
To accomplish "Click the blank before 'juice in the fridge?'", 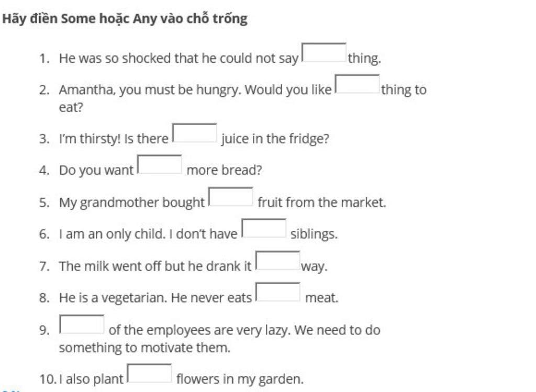I will [195, 132].
